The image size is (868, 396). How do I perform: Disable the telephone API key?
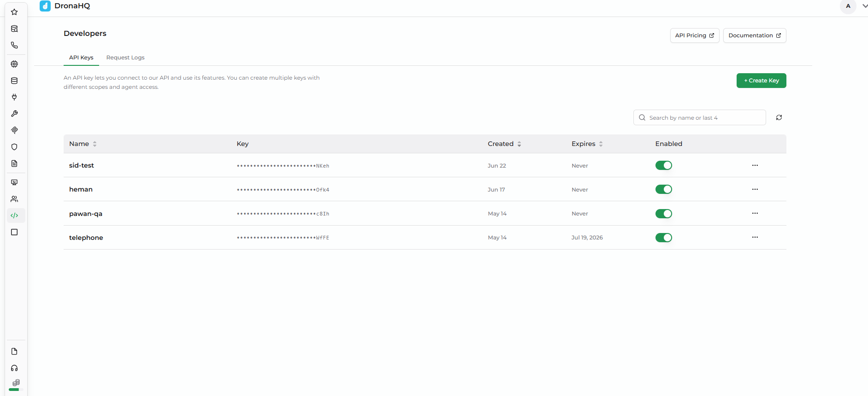pos(664,238)
